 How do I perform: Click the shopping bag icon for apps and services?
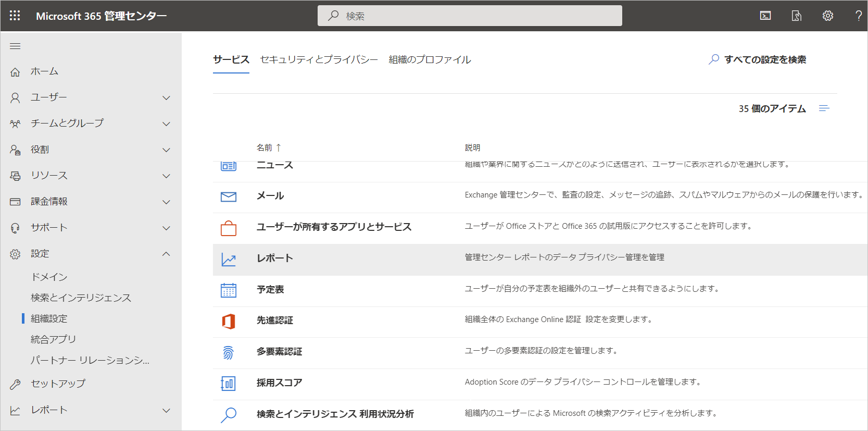(229, 228)
